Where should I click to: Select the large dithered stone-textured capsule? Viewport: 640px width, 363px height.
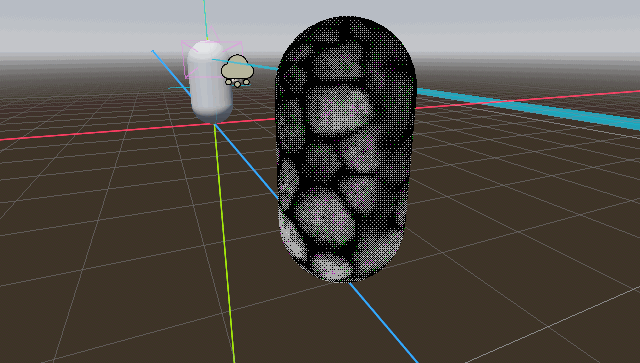346,149
